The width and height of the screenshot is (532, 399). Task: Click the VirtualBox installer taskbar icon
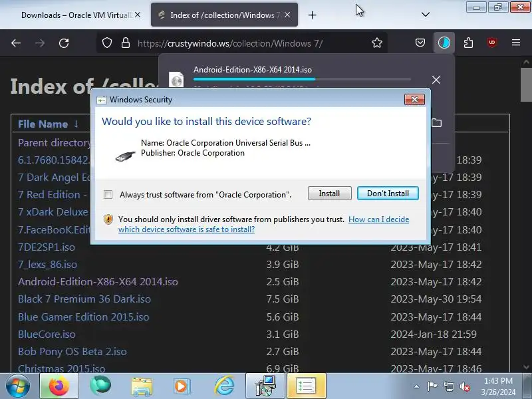pos(265,386)
